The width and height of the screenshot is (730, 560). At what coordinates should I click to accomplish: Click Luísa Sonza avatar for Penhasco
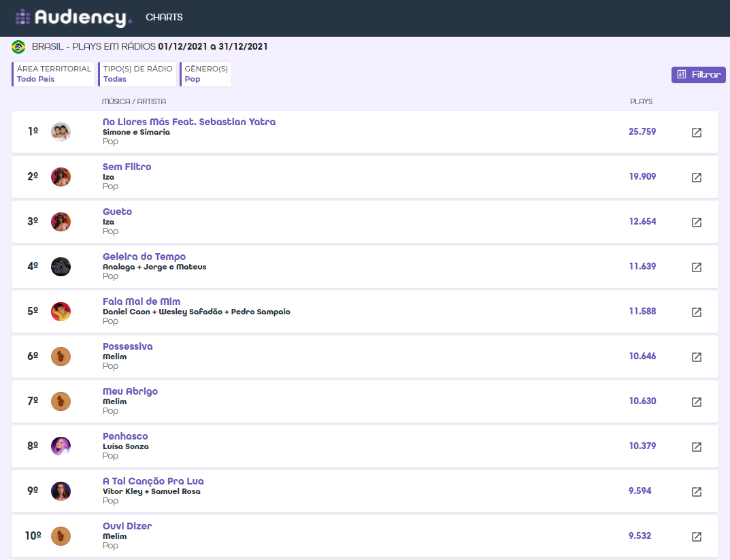point(61,446)
